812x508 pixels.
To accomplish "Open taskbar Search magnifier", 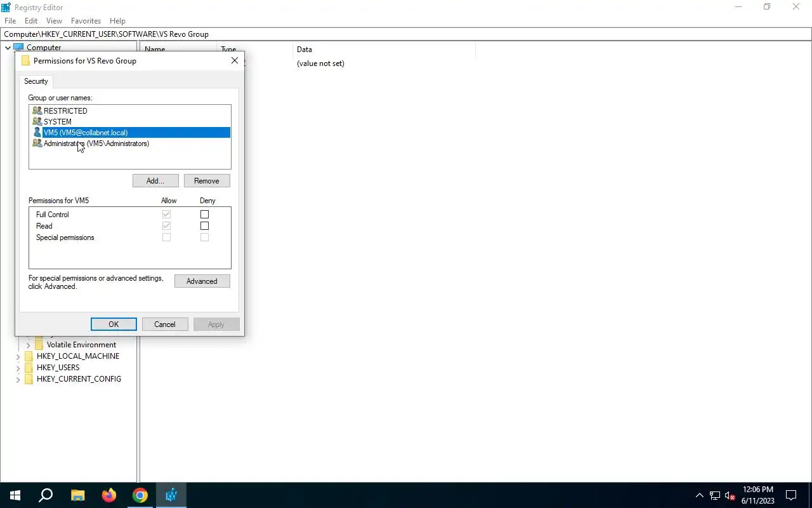I will click(x=46, y=495).
